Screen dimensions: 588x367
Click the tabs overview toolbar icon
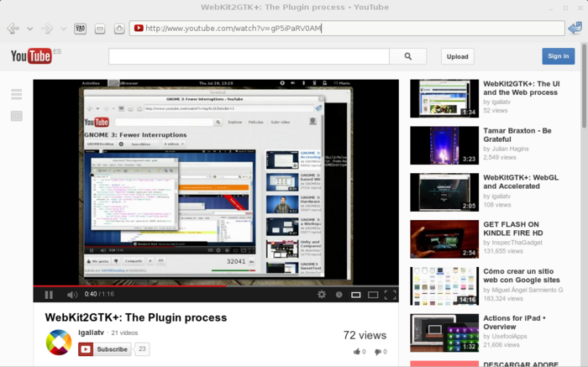pos(81,29)
